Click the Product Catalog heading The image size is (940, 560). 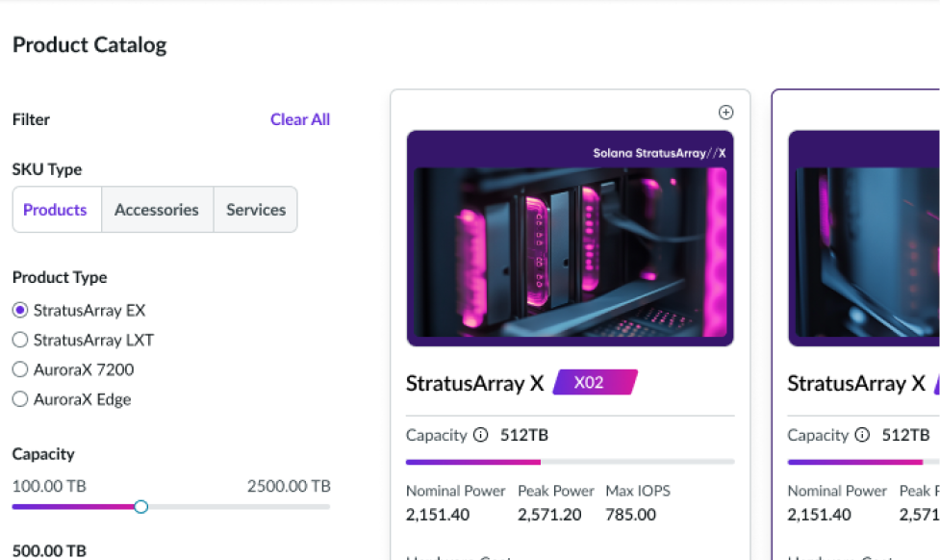pyautogui.click(x=89, y=44)
